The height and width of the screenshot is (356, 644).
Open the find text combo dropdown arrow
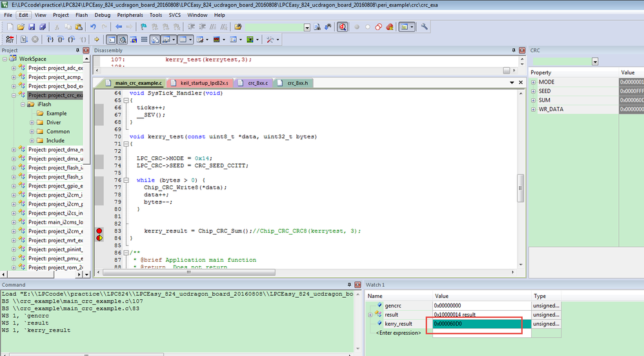click(307, 27)
